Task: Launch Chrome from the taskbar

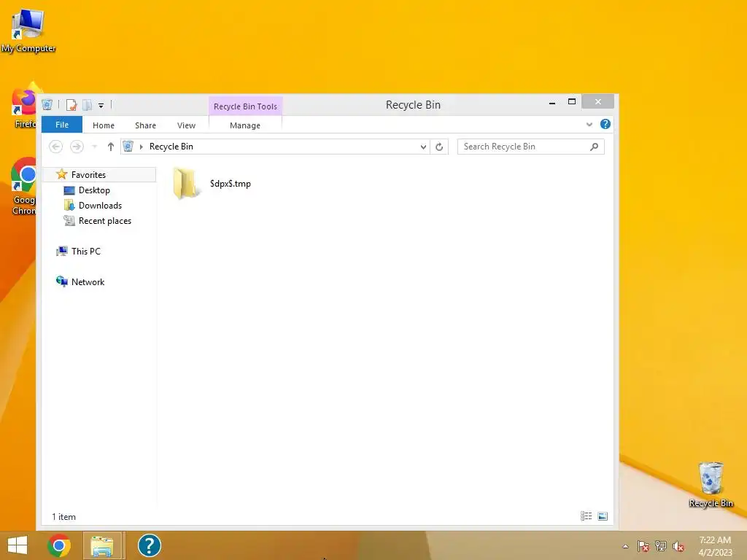Action: click(x=59, y=545)
